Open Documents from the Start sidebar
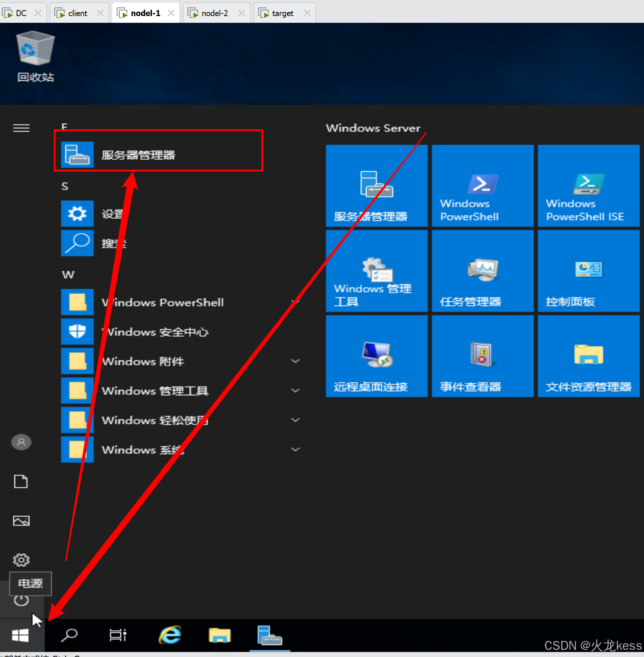The image size is (644, 657). (x=21, y=482)
